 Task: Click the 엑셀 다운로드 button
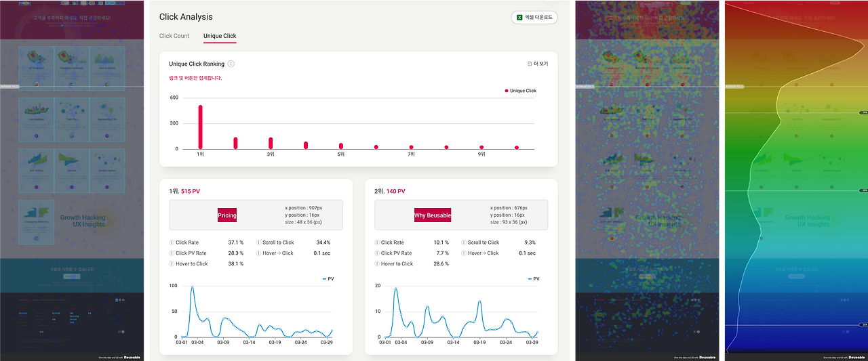534,18
